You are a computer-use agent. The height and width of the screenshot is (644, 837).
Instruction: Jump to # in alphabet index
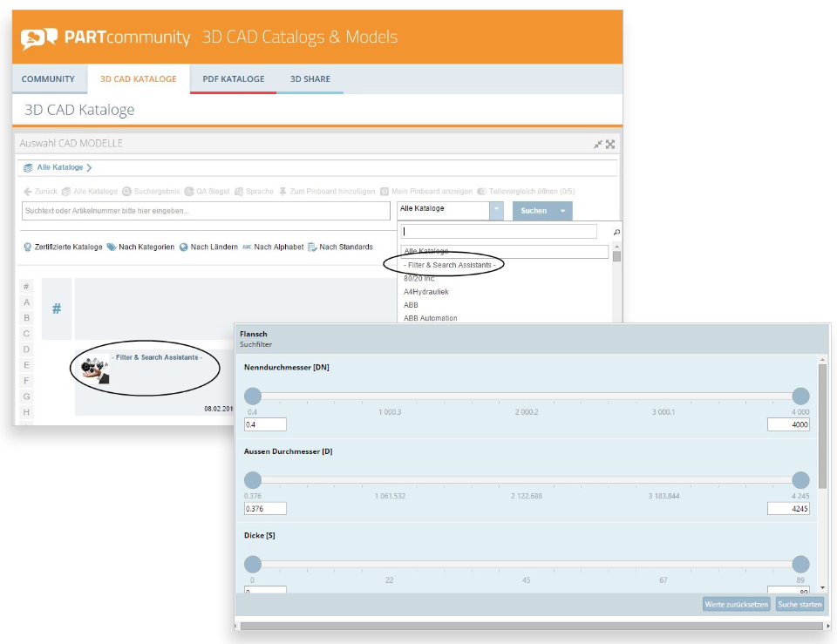click(26, 287)
